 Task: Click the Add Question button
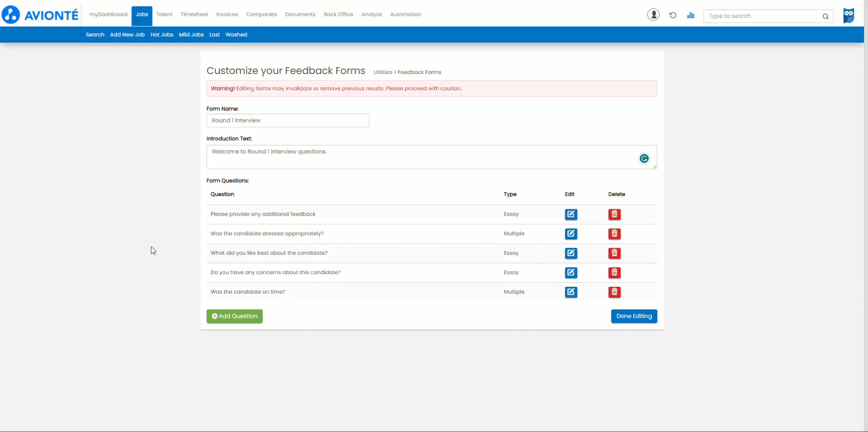pyautogui.click(x=234, y=316)
